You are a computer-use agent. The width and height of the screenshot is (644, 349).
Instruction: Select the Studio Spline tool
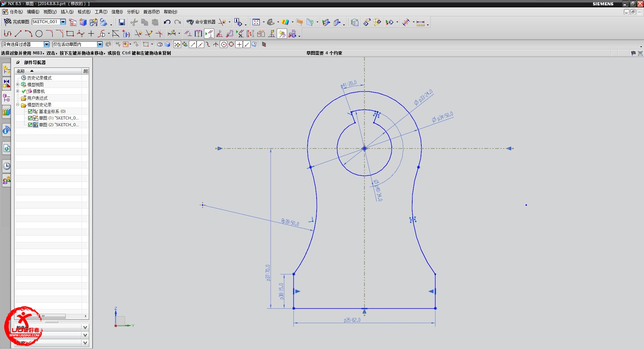(80, 34)
